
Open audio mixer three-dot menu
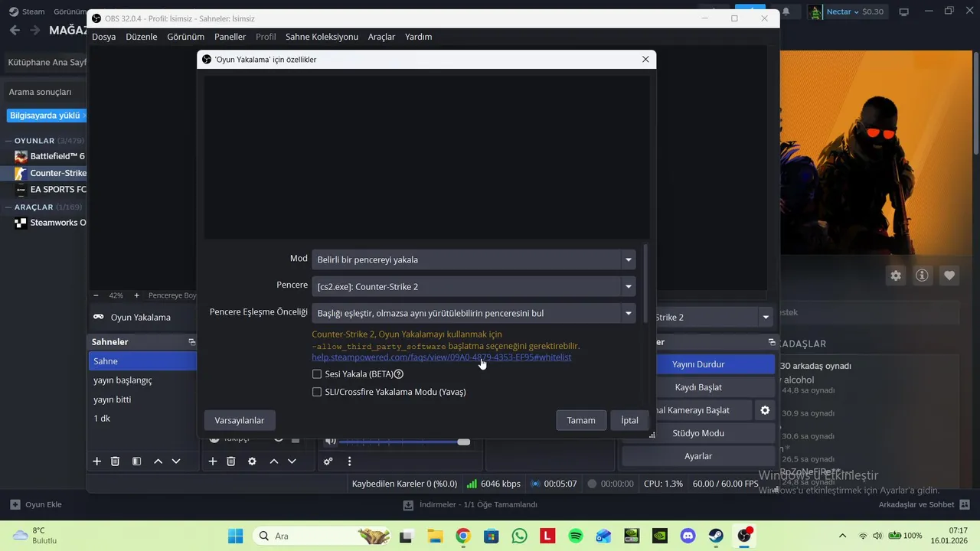pos(350,461)
